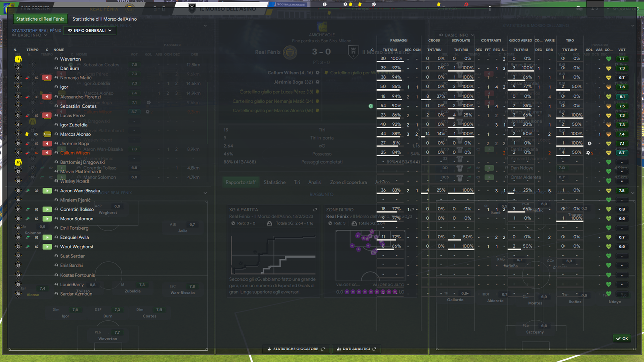Click Wout Weghorst's green substituted-on icon

coord(47,247)
